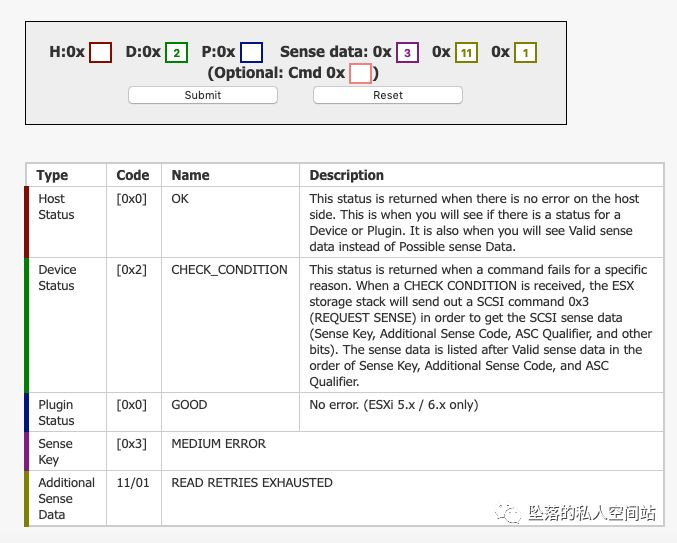Click the WeChat watermark icon
The width and height of the screenshot is (677, 543).
pos(512,513)
